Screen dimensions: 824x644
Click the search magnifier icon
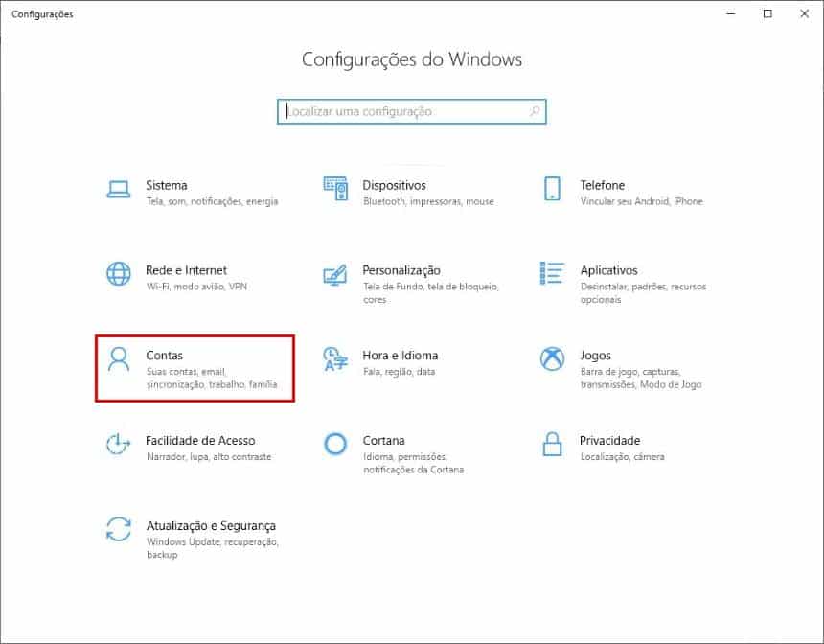pos(535,111)
